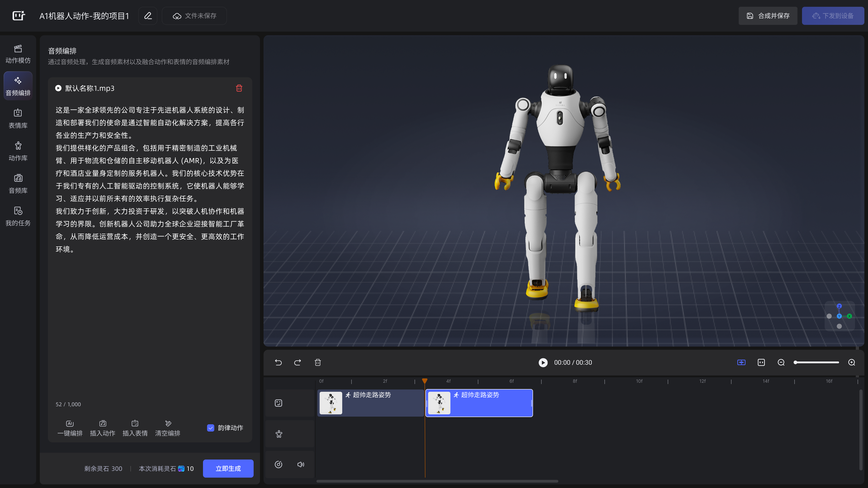Uncheck the 韵律动作 checkbox

211,428
